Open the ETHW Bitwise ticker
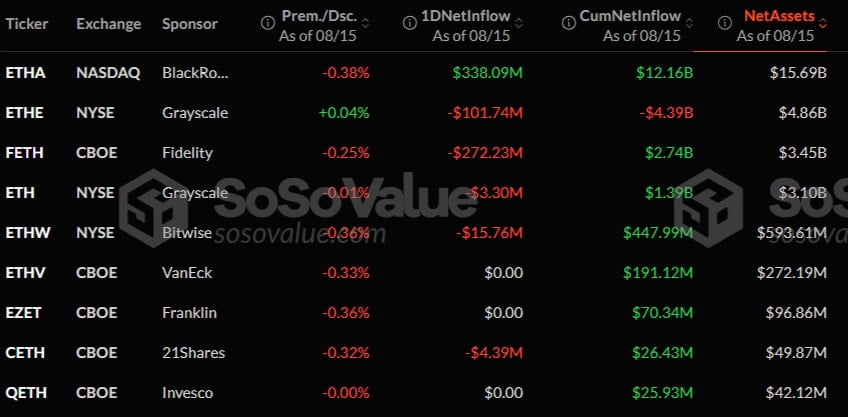This screenshot has width=848, height=417. coord(27,232)
